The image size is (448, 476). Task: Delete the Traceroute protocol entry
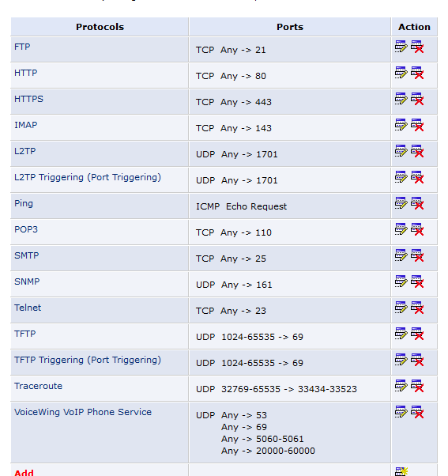pyautogui.click(x=417, y=386)
